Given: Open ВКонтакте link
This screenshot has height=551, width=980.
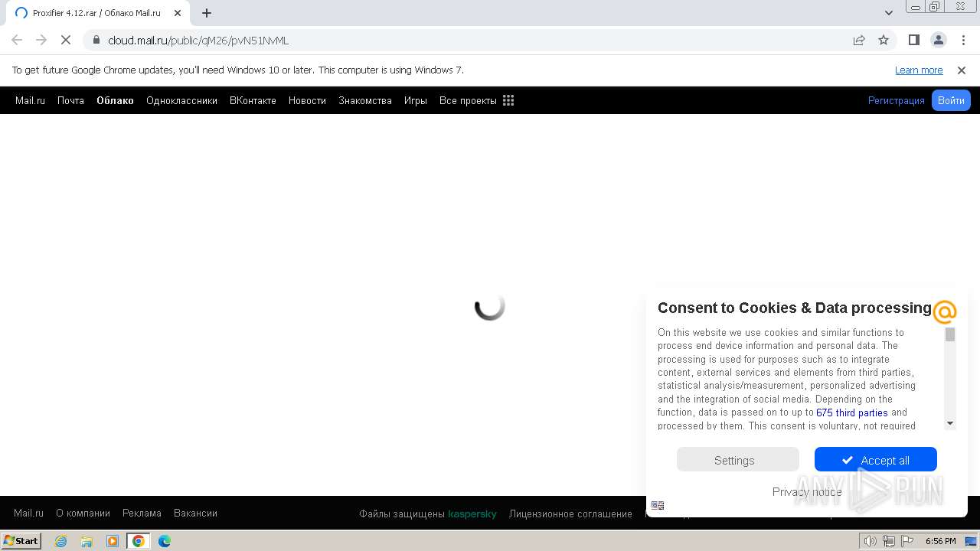Looking at the screenshot, I should [x=253, y=100].
